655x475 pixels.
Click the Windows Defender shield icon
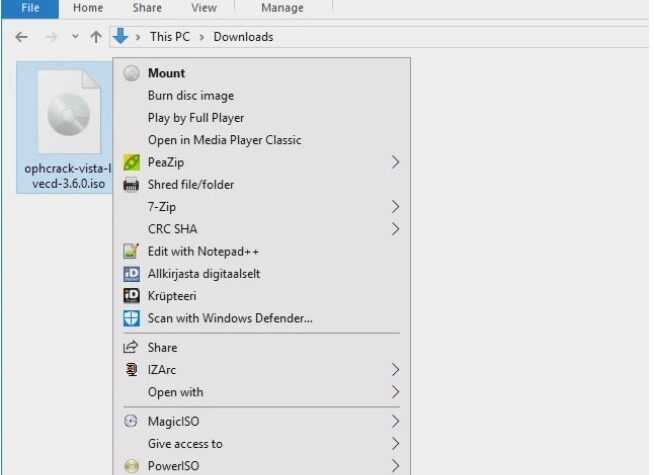(131, 318)
